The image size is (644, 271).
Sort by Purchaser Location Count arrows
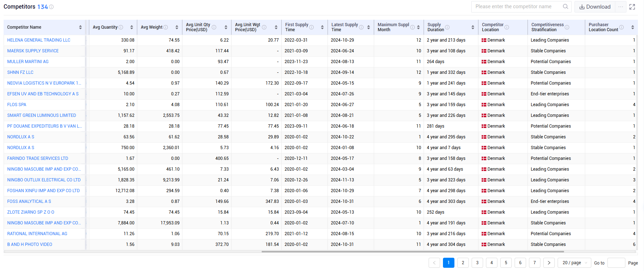633,27
